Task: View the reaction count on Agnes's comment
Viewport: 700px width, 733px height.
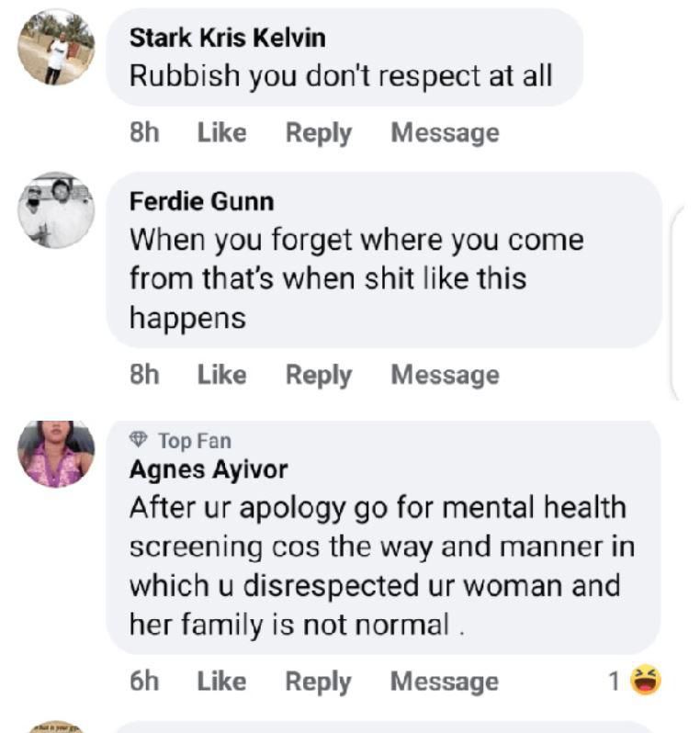Action: (614, 681)
